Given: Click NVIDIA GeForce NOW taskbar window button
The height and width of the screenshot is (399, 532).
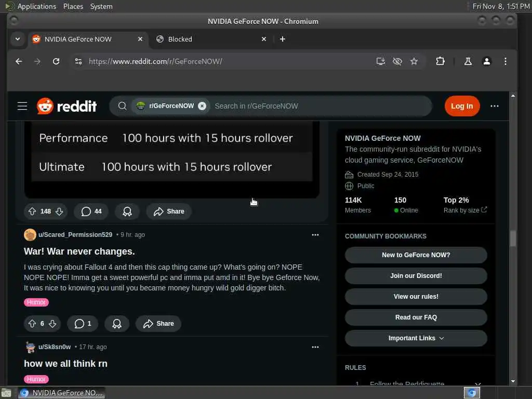Looking at the screenshot, I should point(61,393).
